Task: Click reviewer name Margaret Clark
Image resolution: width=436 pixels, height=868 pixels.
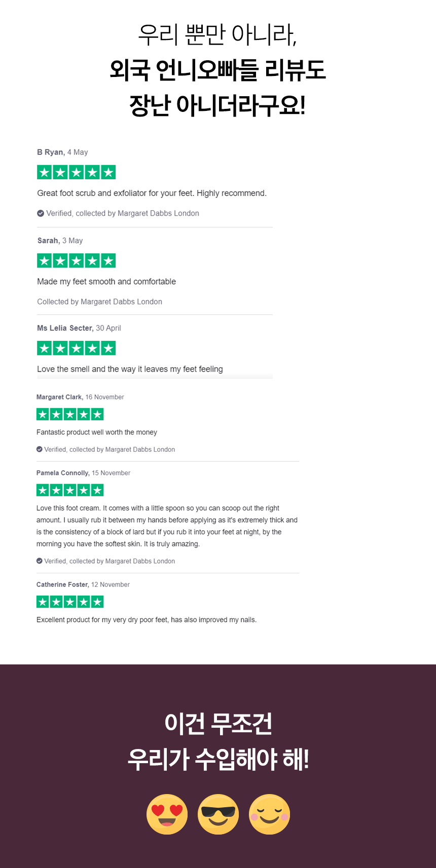Action: point(59,397)
